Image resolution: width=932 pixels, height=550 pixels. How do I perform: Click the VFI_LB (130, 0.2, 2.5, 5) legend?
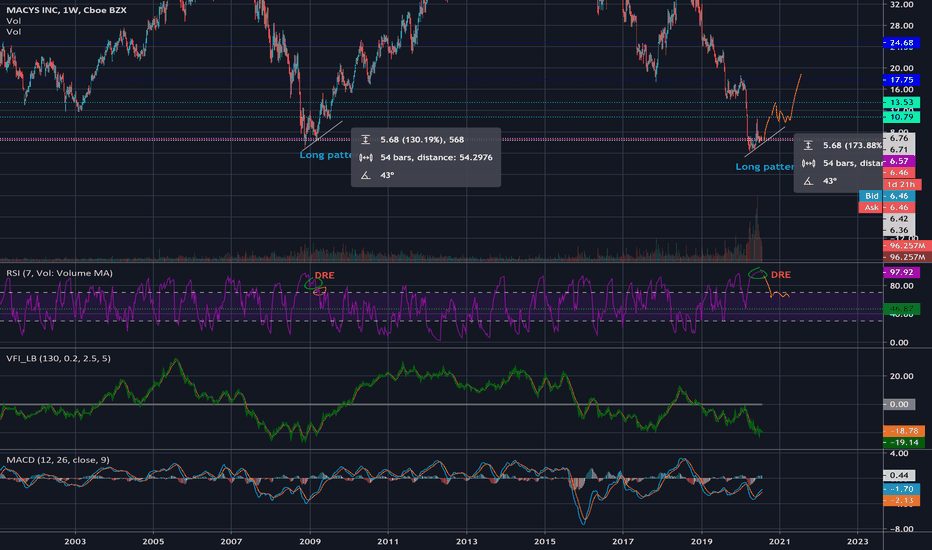pyautogui.click(x=58, y=359)
